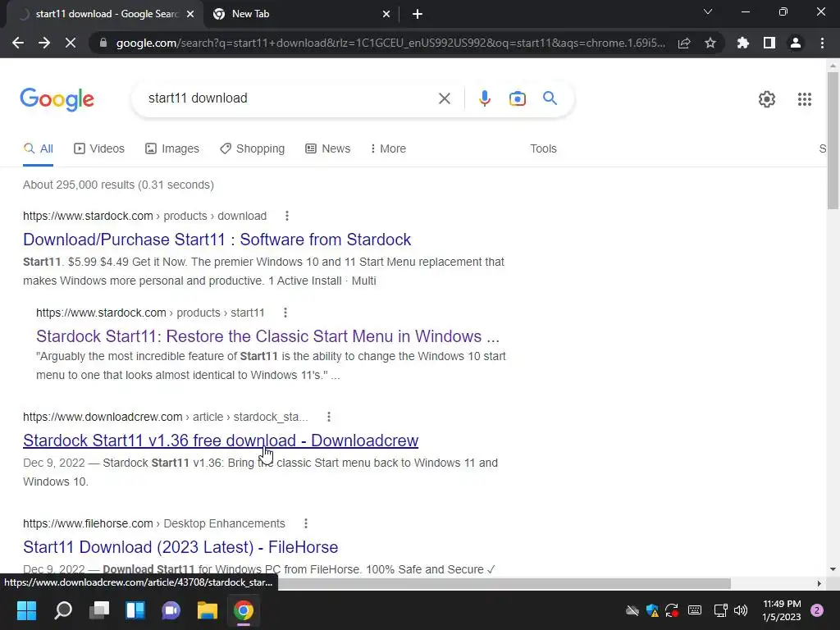Image resolution: width=840 pixels, height=630 pixels.
Task: Switch to Videos results
Action: (99, 149)
